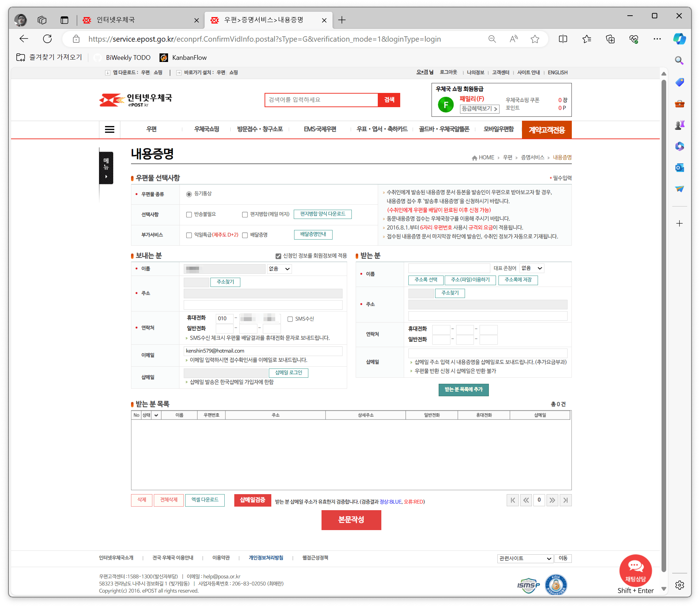Add page to favorites star icon
The height and width of the screenshot is (607, 700).
click(535, 39)
